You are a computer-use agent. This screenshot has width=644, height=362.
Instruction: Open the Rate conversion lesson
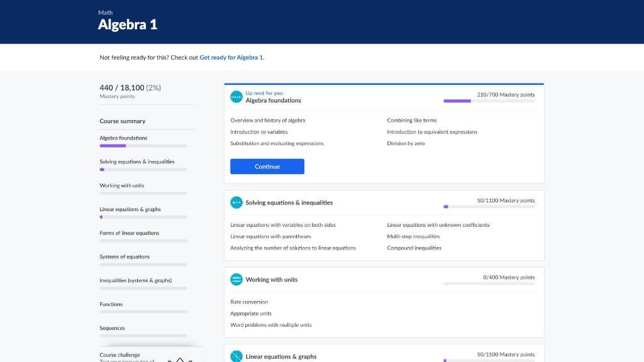pyautogui.click(x=249, y=302)
